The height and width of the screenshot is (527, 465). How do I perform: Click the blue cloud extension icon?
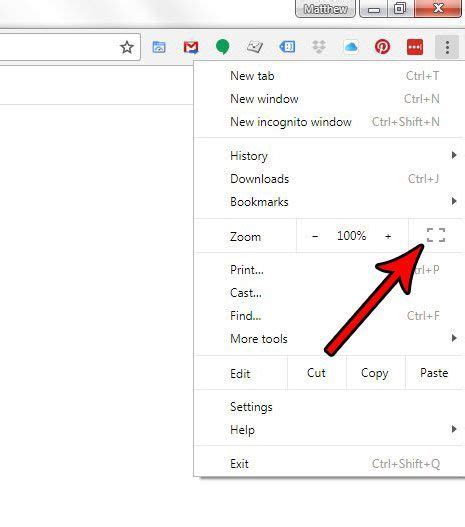[351, 47]
